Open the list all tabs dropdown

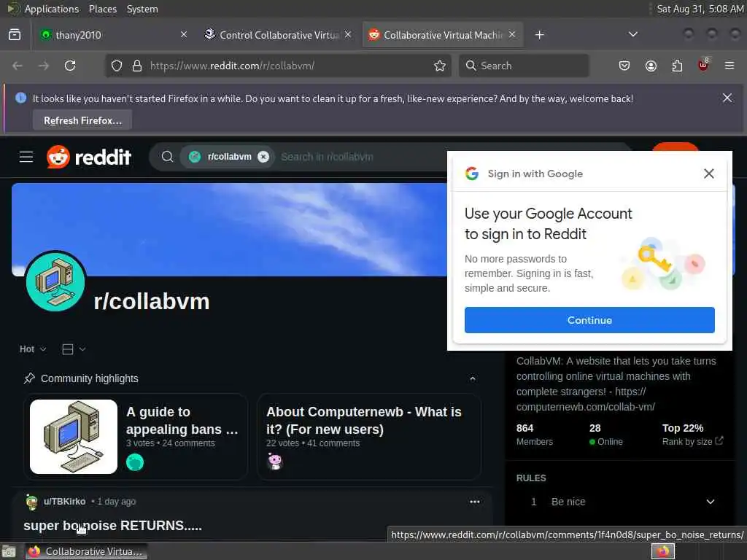pos(632,34)
